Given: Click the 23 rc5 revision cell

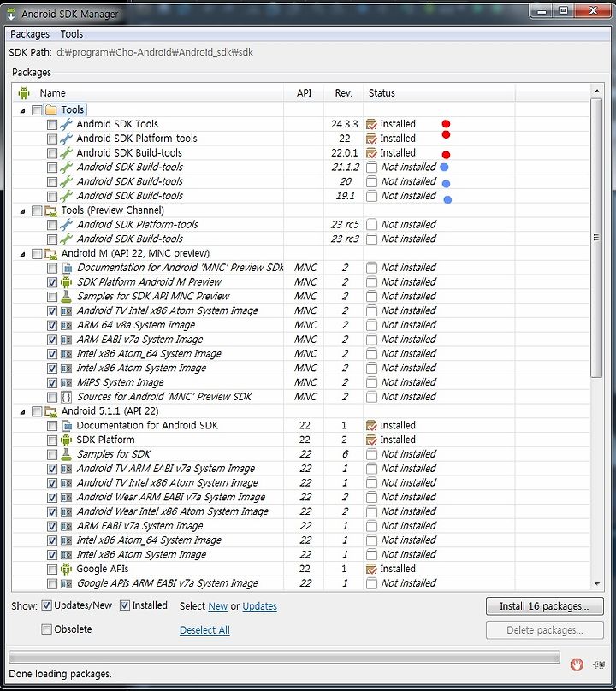Looking at the screenshot, I should coord(345,225).
